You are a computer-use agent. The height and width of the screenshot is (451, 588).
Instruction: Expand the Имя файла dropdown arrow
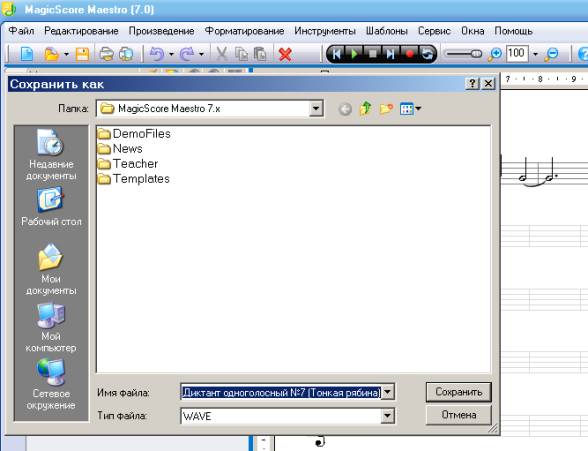388,393
